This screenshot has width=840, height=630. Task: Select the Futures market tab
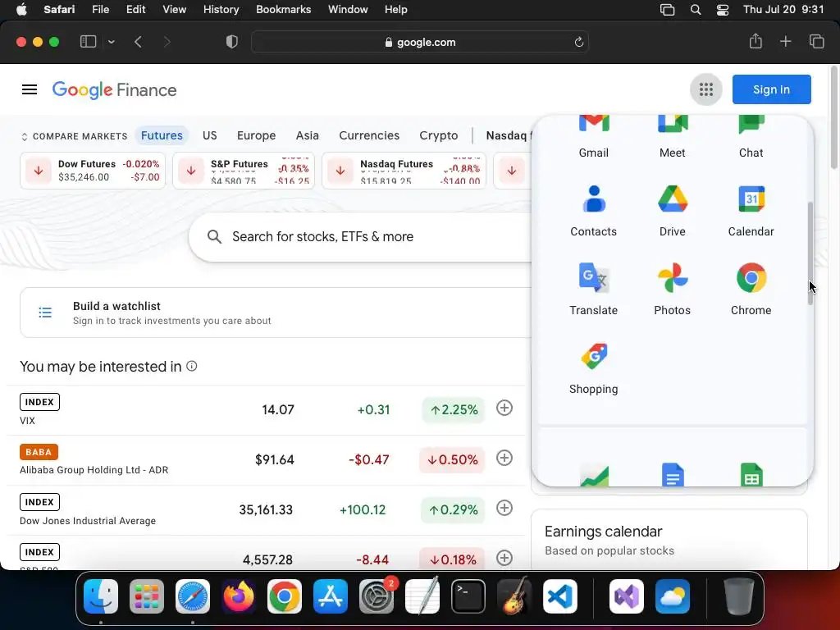pyautogui.click(x=162, y=135)
